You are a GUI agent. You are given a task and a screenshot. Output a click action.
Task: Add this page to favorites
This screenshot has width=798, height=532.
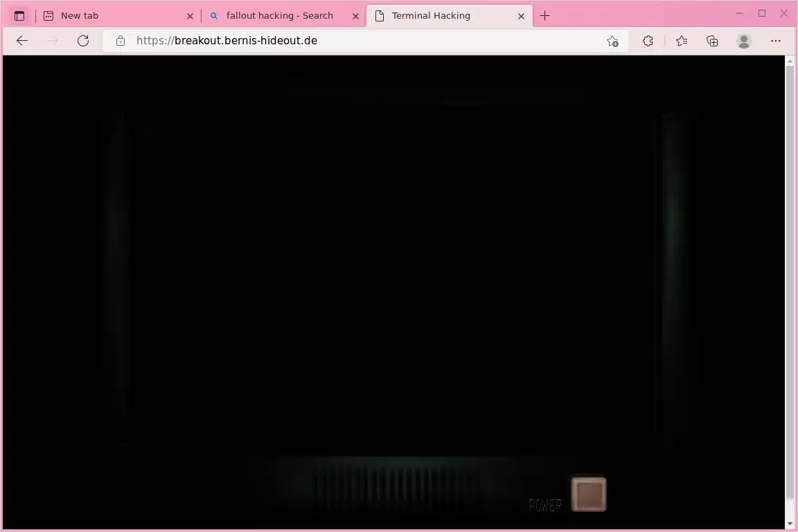click(612, 42)
